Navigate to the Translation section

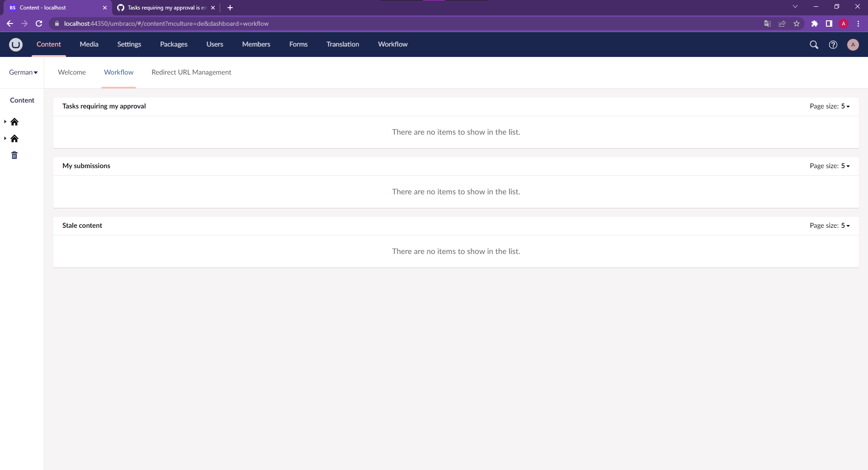[342, 44]
